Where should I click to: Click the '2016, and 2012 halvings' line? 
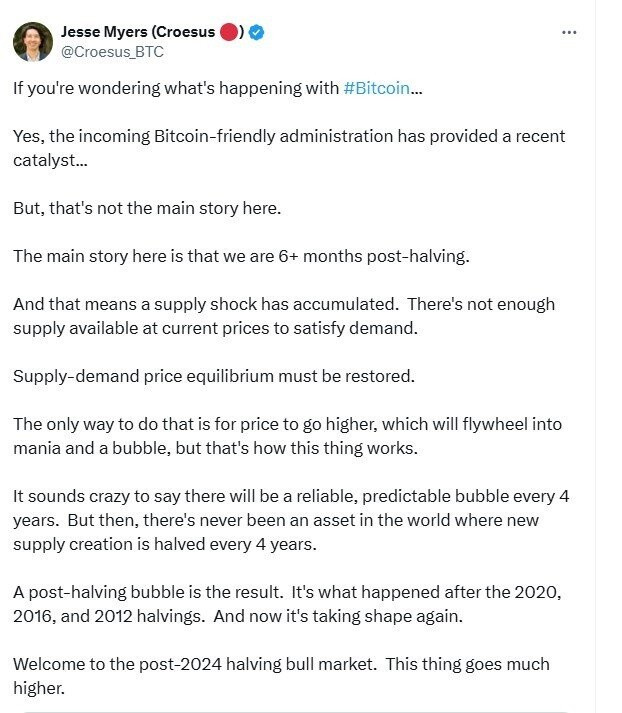[x=238, y=616]
